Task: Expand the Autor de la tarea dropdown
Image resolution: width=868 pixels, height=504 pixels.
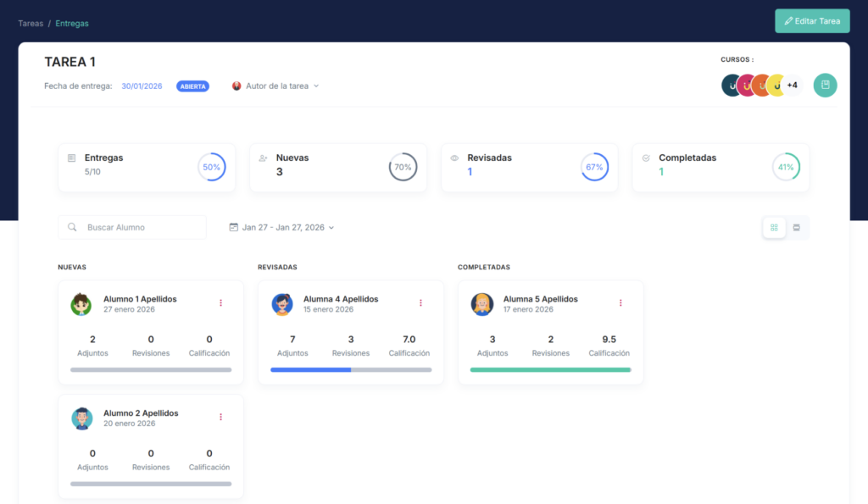Action: click(276, 86)
